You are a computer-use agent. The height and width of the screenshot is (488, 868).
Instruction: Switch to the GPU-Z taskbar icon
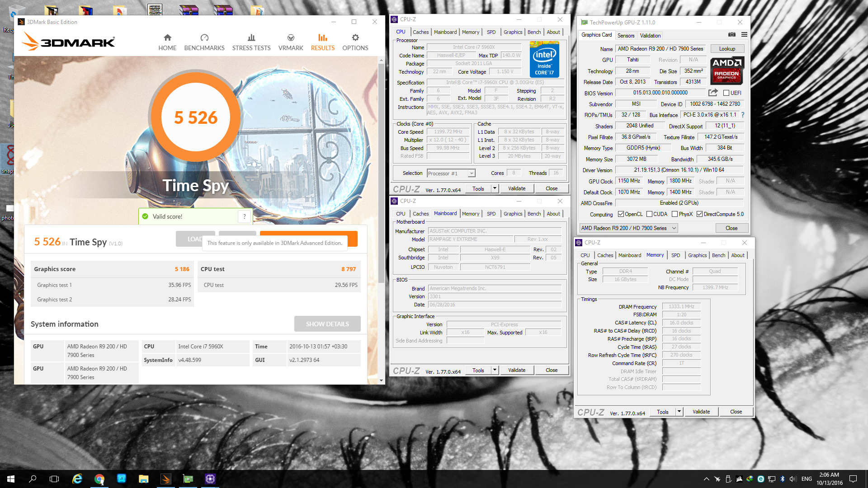click(188, 479)
